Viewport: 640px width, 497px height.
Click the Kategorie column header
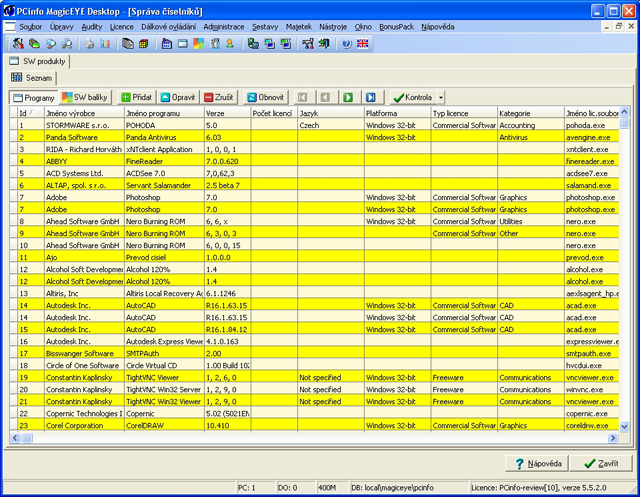(x=531, y=113)
